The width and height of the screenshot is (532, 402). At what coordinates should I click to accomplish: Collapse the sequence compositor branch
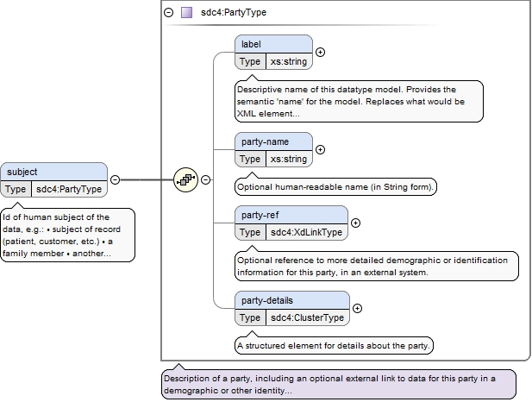[205, 179]
